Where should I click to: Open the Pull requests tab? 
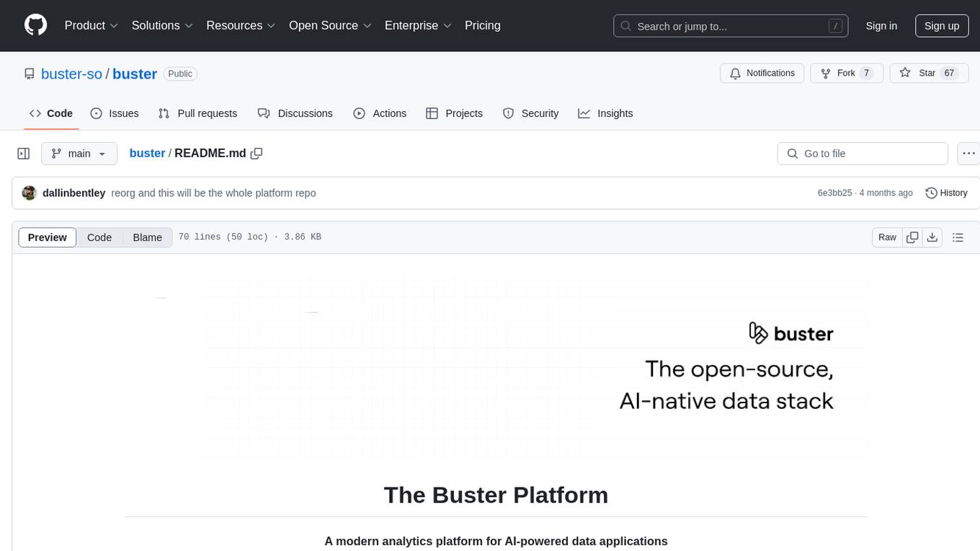click(x=197, y=113)
